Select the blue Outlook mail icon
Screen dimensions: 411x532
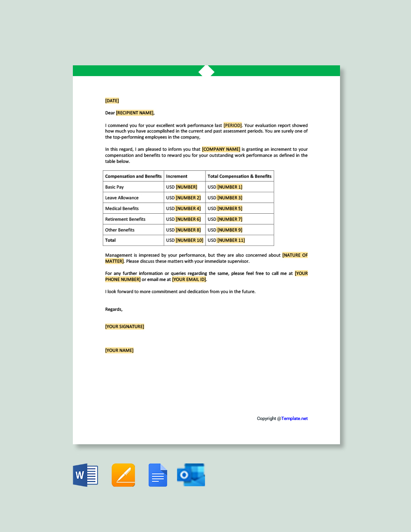click(191, 475)
